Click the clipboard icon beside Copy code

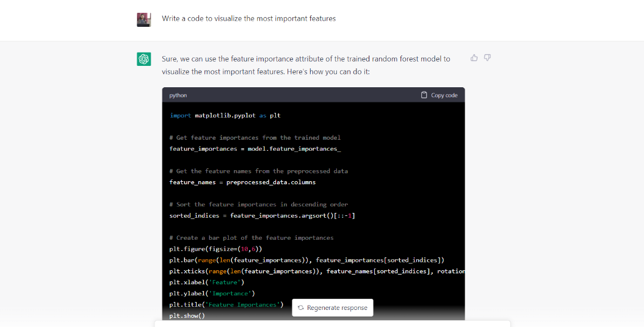[x=424, y=95]
